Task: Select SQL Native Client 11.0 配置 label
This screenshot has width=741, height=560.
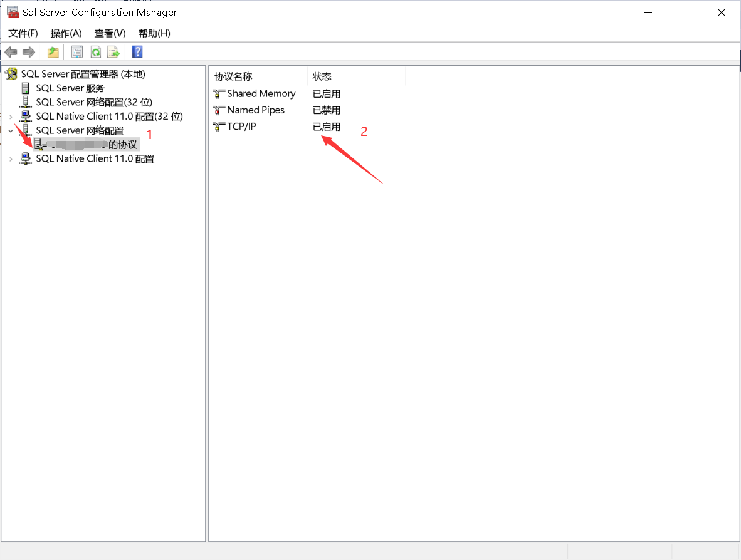Action: pyautogui.click(x=95, y=158)
